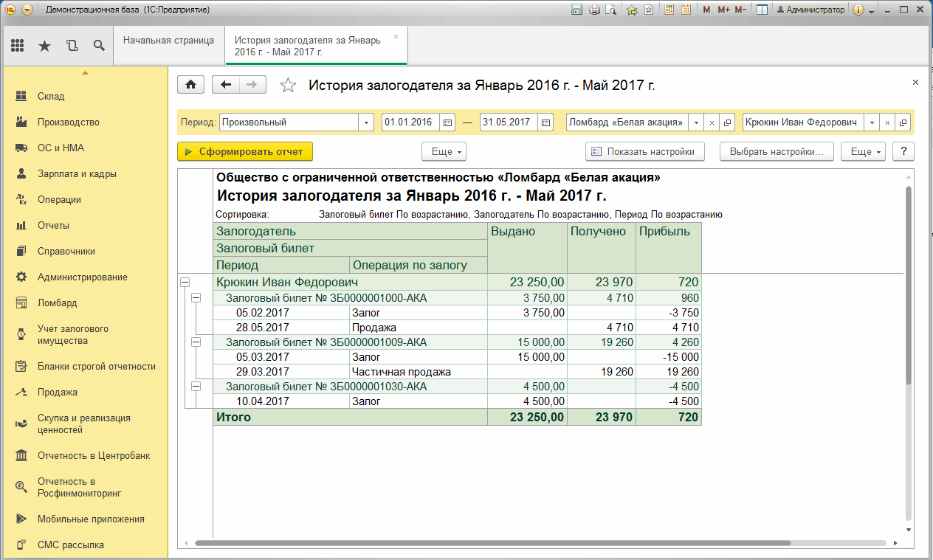
Task: Open Favorites star in top panel
Action: [x=44, y=46]
